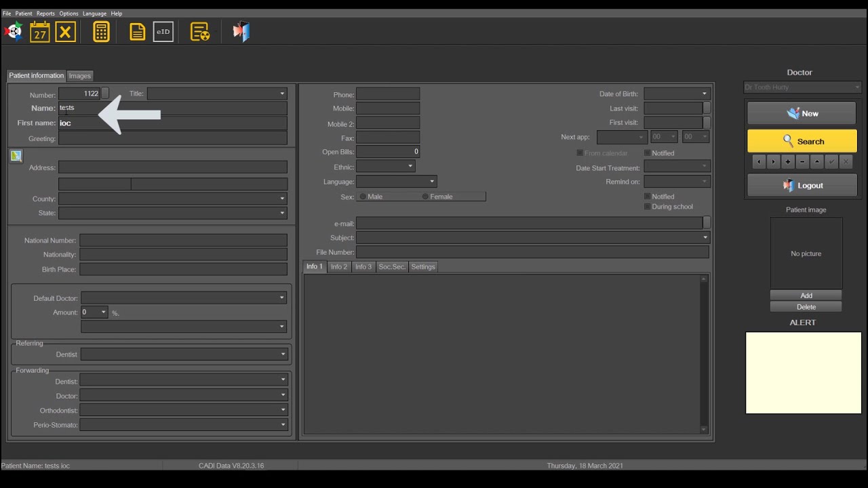Click small button at end of e-mail field
The width and height of the screenshot is (868, 488).
click(x=707, y=223)
